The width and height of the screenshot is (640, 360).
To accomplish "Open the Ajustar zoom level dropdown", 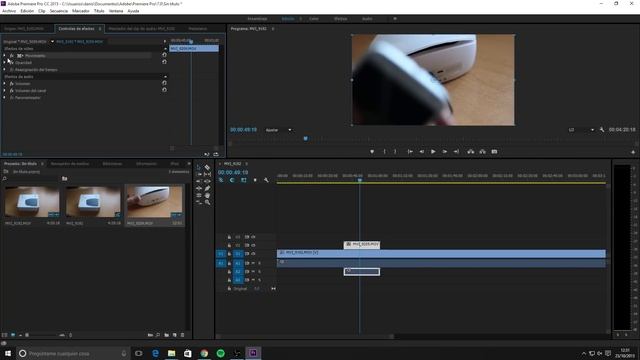I will coord(279,130).
